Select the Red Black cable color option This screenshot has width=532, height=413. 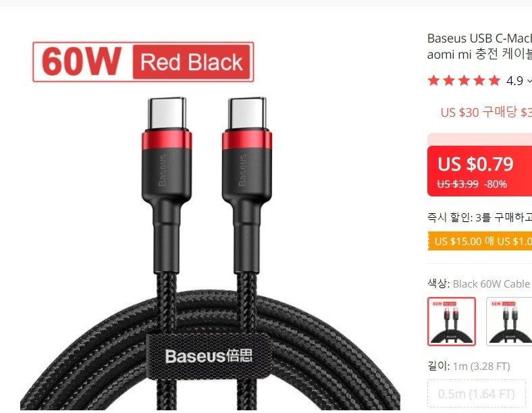(x=452, y=321)
